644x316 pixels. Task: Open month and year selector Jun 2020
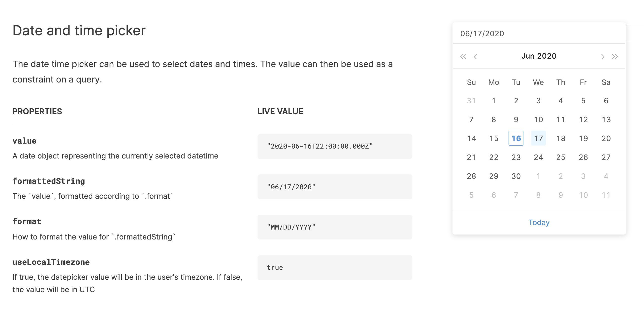[x=539, y=56]
